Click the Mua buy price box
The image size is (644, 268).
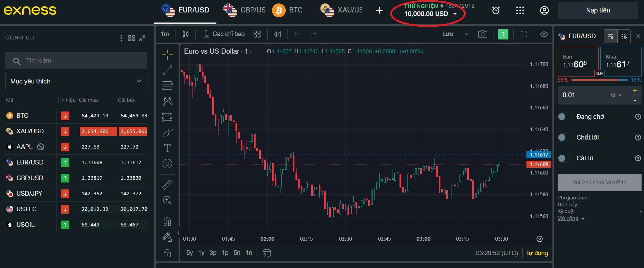tap(621, 62)
